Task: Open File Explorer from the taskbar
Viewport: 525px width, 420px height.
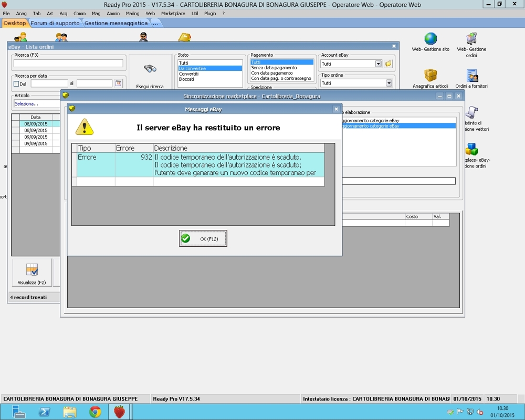Action: pos(70,412)
